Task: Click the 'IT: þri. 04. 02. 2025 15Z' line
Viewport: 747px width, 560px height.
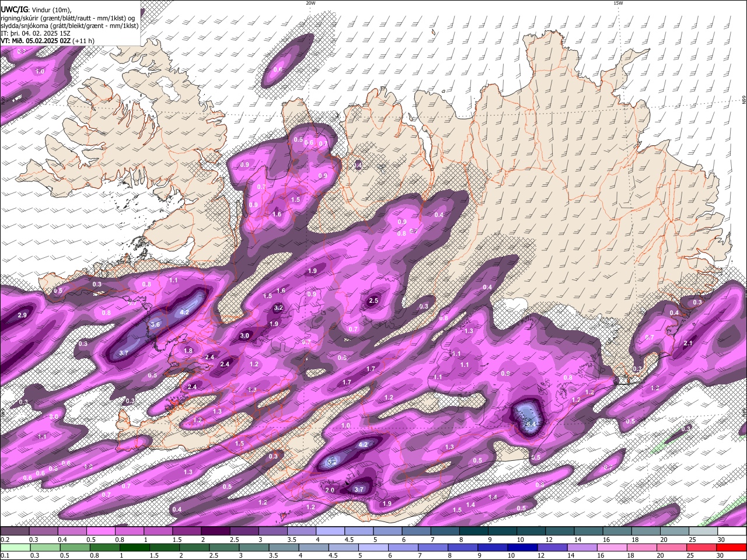Action: (x=36, y=33)
